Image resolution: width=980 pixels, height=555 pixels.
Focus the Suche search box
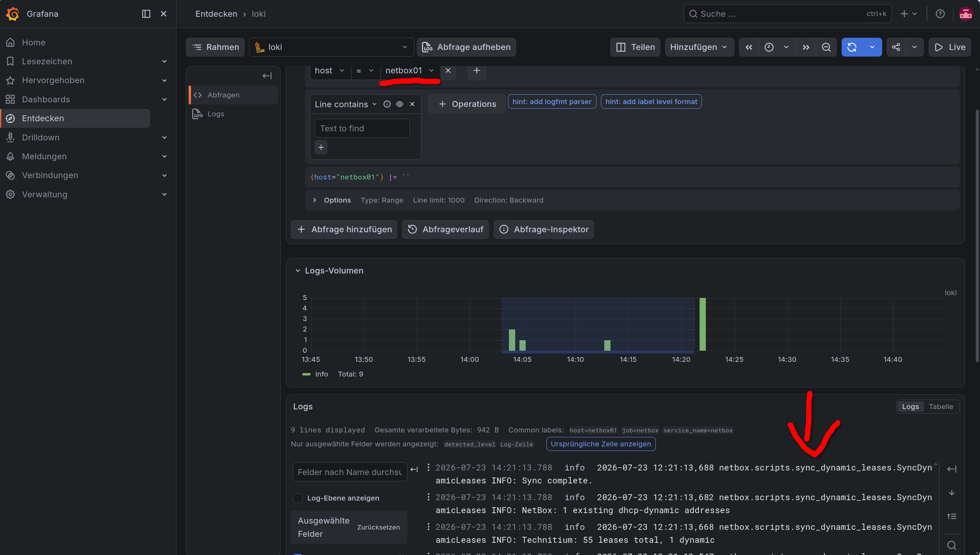click(x=787, y=14)
